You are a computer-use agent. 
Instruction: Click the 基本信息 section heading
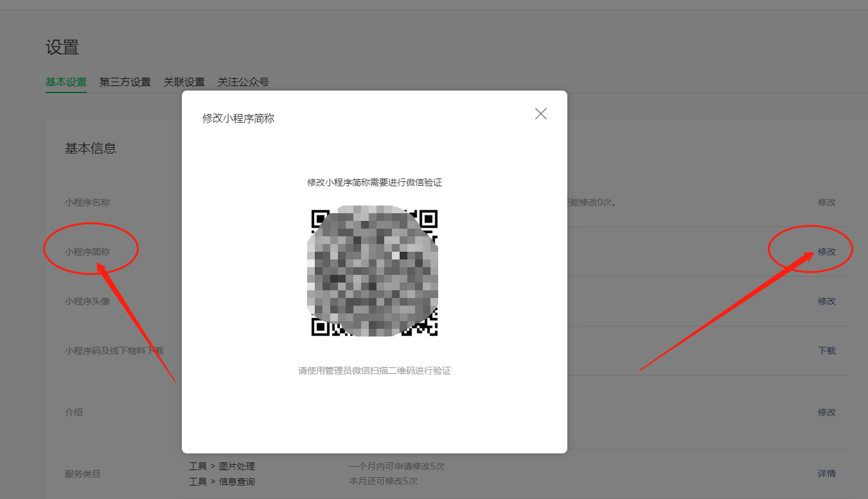click(x=91, y=148)
